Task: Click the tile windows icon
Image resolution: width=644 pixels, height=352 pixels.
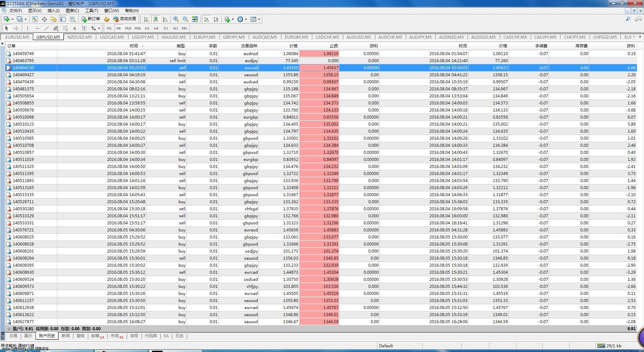Action: (195, 19)
